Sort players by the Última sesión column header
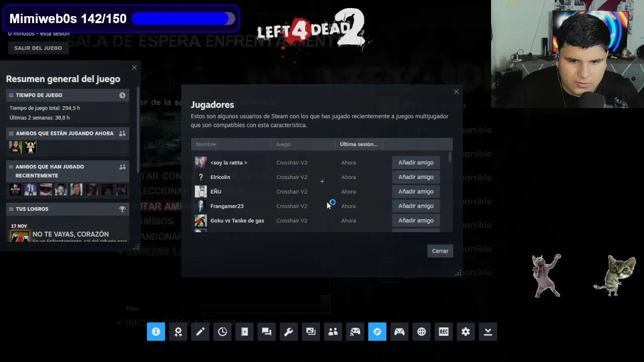Screen dimensions: 644x362 pos(359,144)
